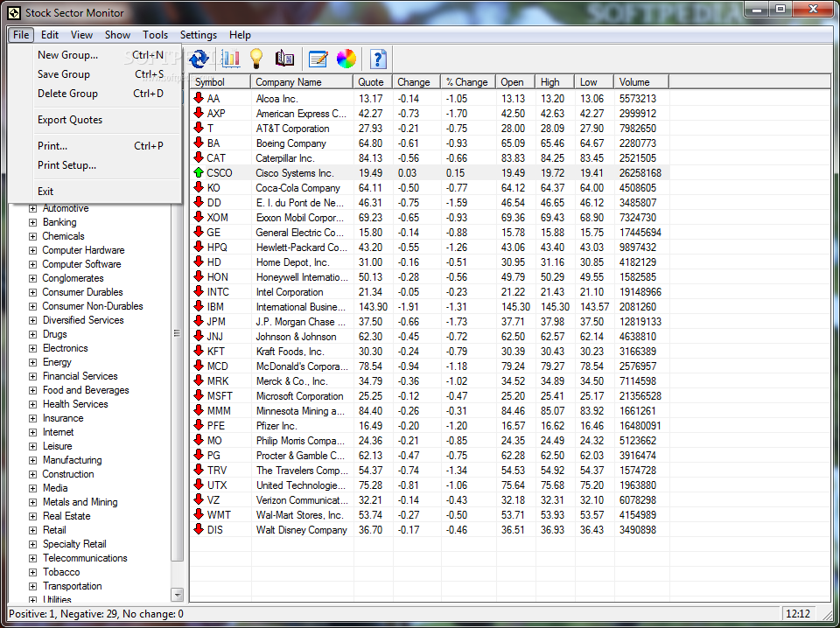This screenshot has width=840, height=628.
Task: Select Export Quotes menu entry
Action: coord(95,119)
